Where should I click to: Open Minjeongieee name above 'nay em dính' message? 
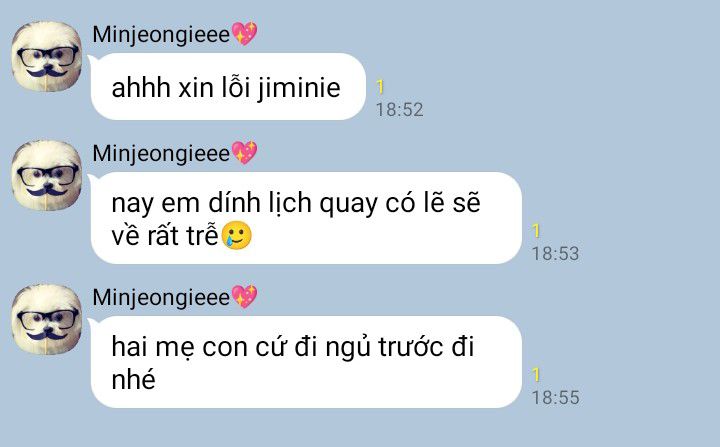[x=161, y=153]
